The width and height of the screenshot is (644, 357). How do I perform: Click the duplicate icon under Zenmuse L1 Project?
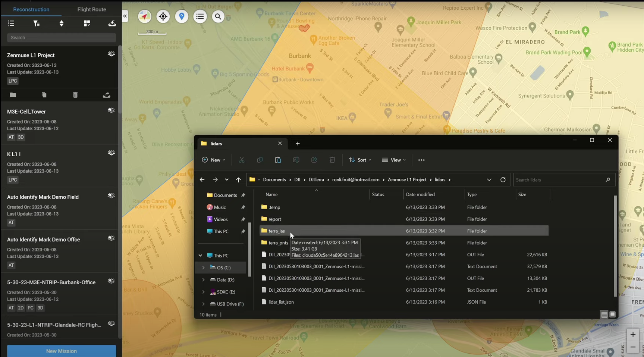tap(44, 95)
